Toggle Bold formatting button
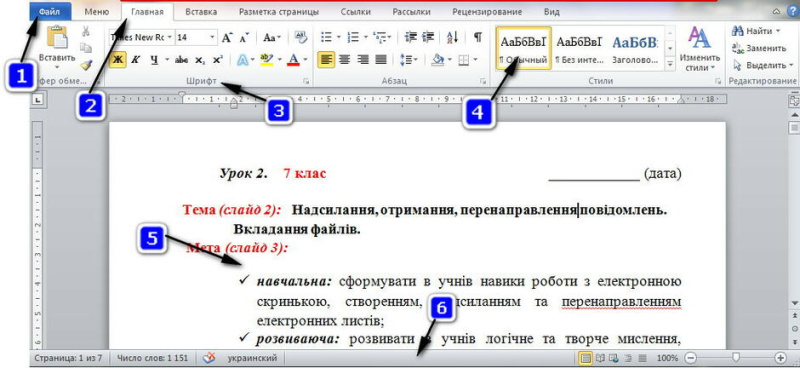Screen dimensions: 800x368 [x=118, y=60]
